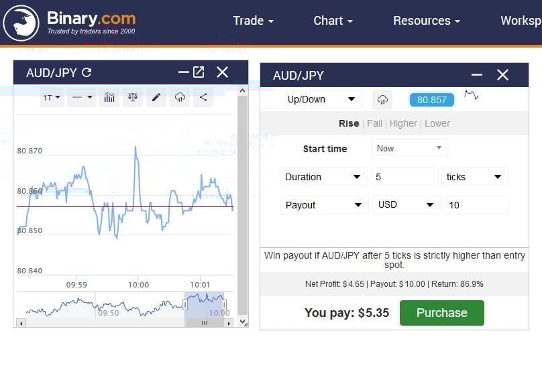
Task: Click the 10:00 time axis label
Action: [138, 285]
